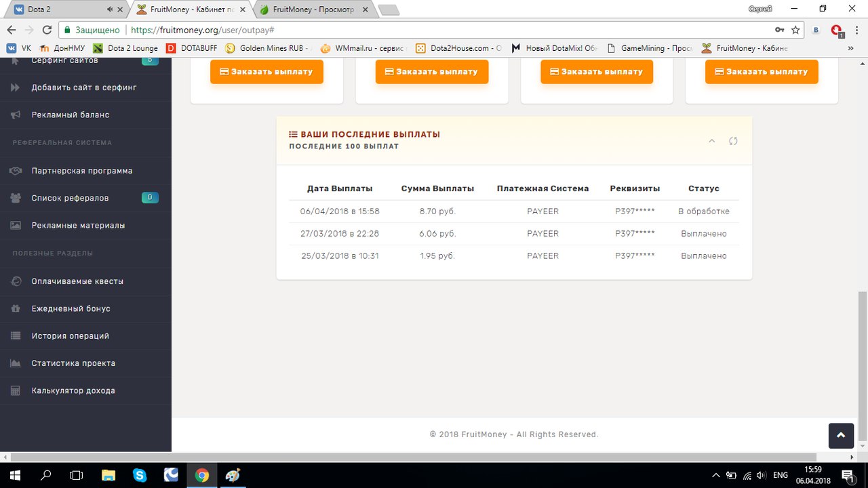The image size is (868, 488).
Task: Click the Рекламный баланс megaphone icon
Action: [x=16, y=115]
